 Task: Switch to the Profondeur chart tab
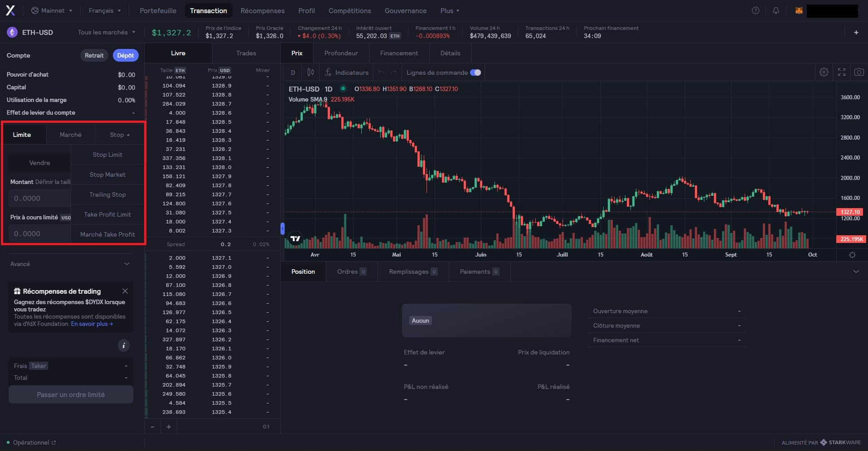click(x=341, y=53)
